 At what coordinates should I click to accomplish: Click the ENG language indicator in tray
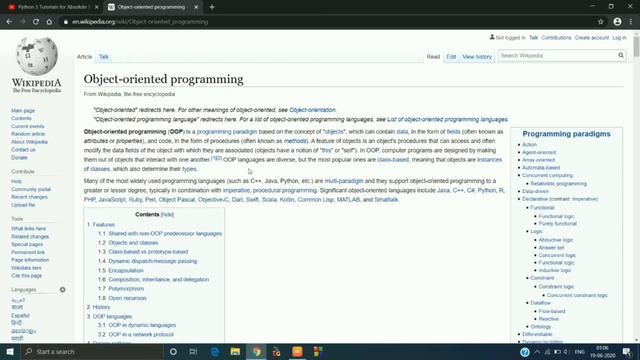coord(579,351)
